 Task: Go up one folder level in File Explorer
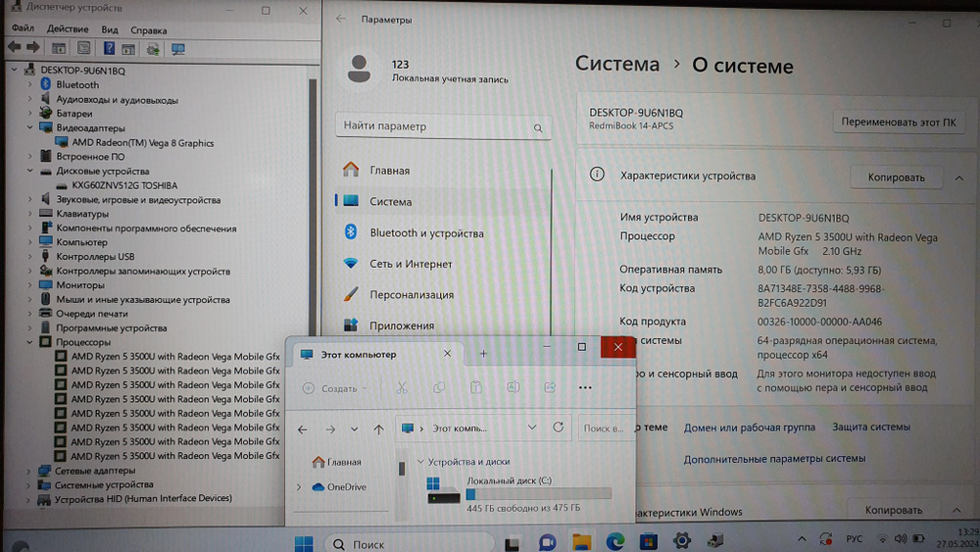click(x=379, y=429)
